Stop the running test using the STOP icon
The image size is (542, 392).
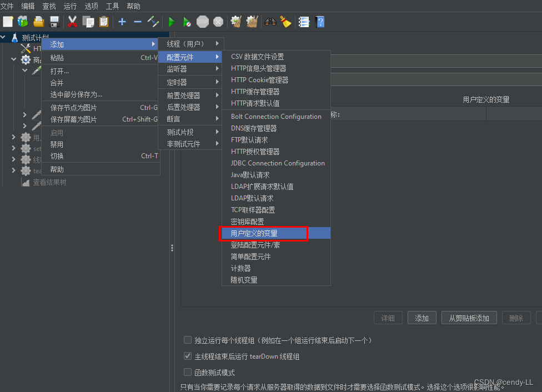(x=202, y=22)
